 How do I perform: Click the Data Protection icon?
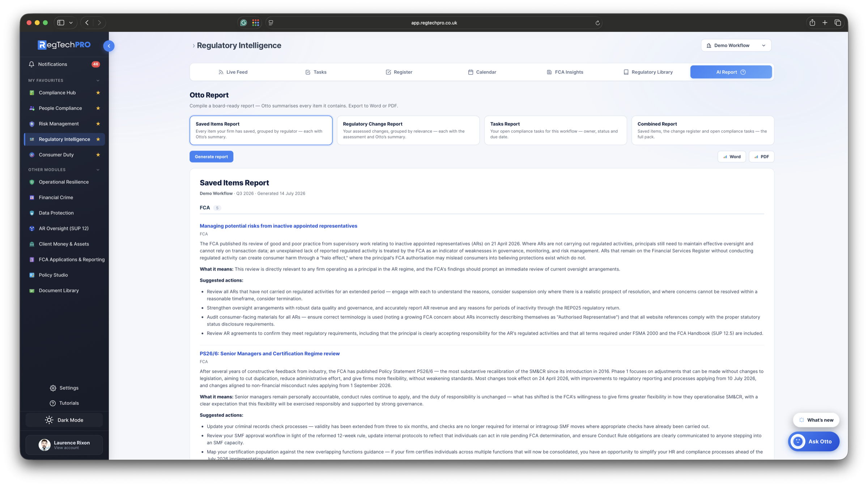tap(32, 213)
